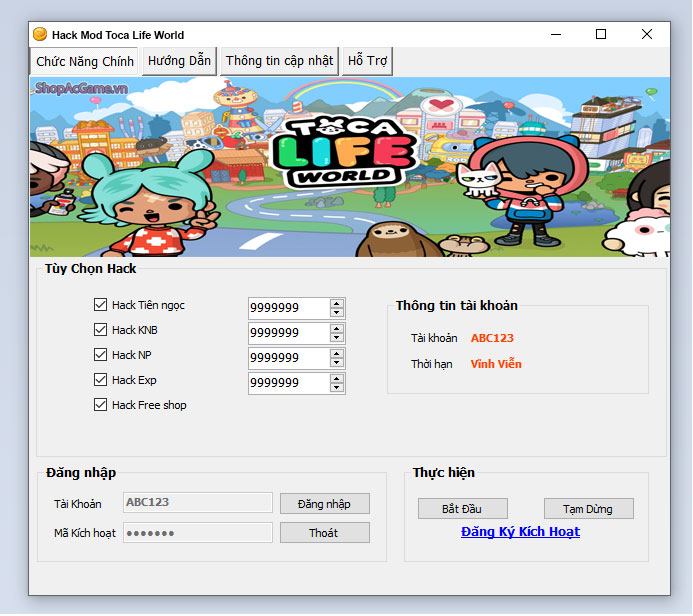The width and height of the screenshot is (693, 616).
Task: Focus the Hack KNB amount field
Action: (289, 333)
